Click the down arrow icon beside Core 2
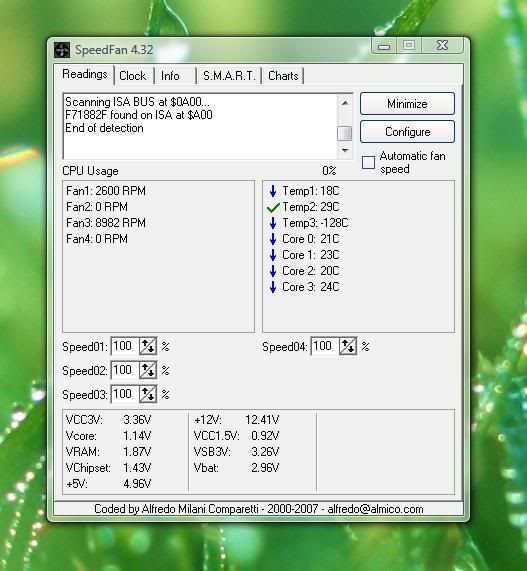Image resolution: width=527 pixels, height=571 pixels. click(x=273, y=271)
